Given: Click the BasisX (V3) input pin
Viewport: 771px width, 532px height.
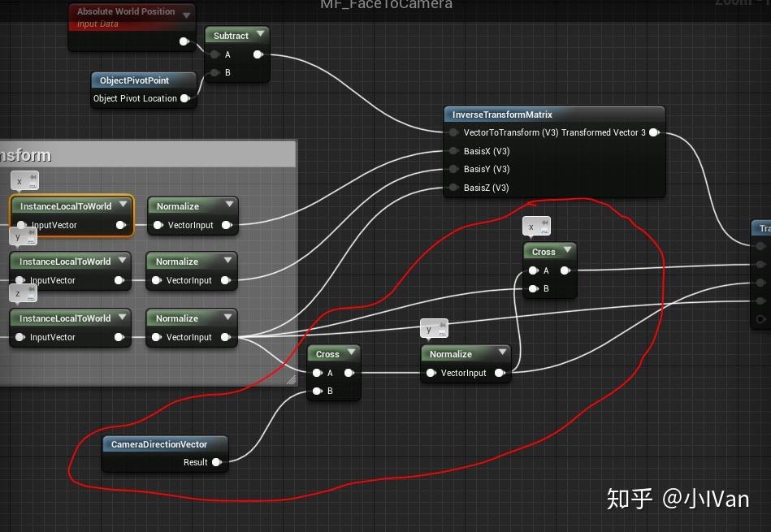Looking at the screenshot, I should coord(453,150).
